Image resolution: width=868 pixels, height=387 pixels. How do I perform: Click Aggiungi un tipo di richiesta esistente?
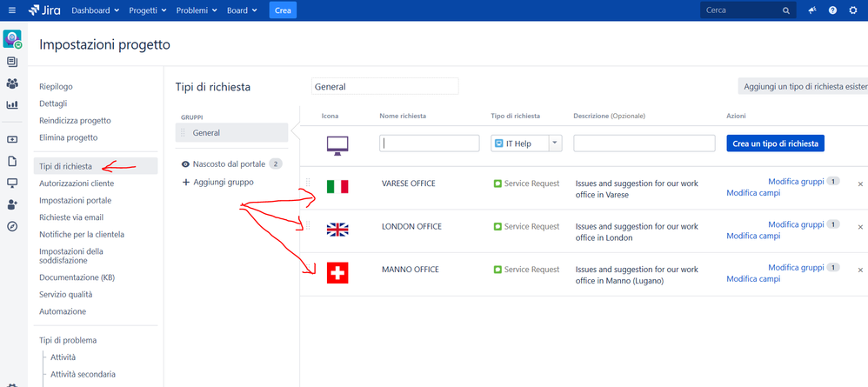803,86
